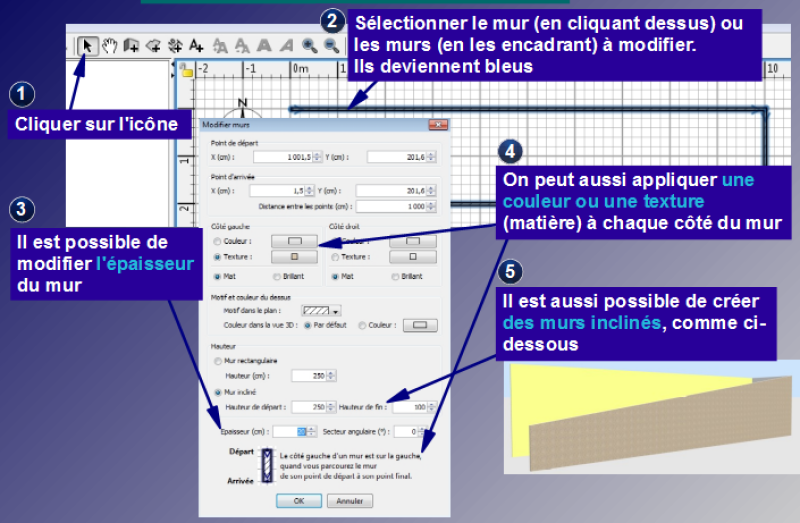Click the Hauteur de départ spinner arrows
The height and width of the screenshot is (523, 800).
pyautogui.click(x=331, y=407)
